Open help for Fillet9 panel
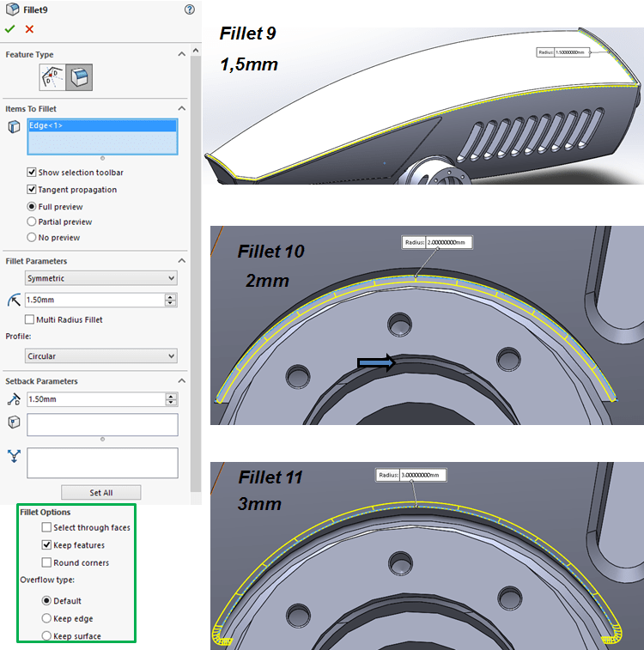Image resolution: width=644 pixels, height=650 pixels. click(189, 9)
